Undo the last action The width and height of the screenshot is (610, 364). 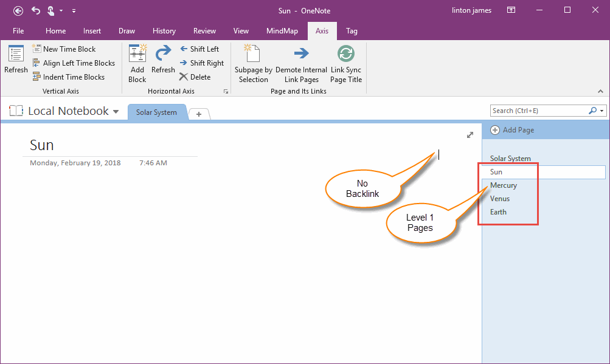pos(36,10)
